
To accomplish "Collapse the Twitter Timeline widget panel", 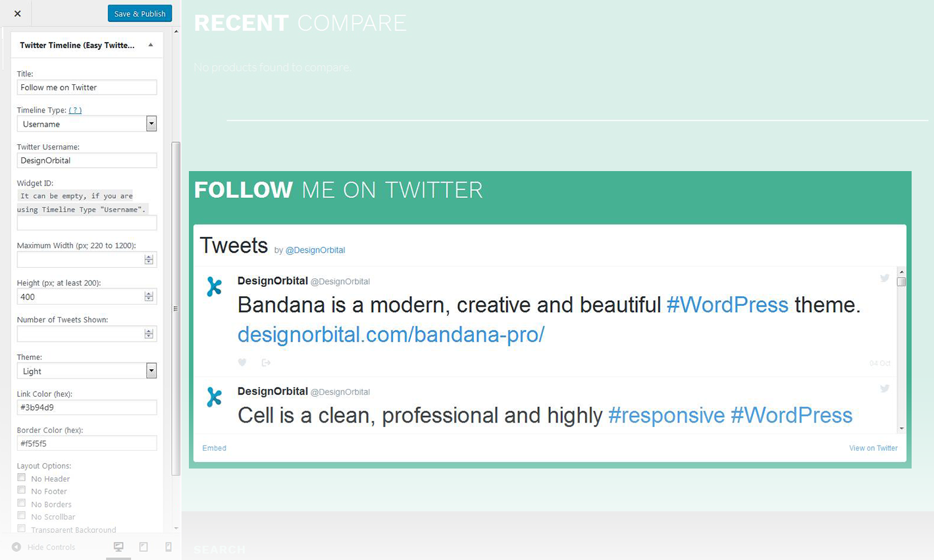I will 151,45.
